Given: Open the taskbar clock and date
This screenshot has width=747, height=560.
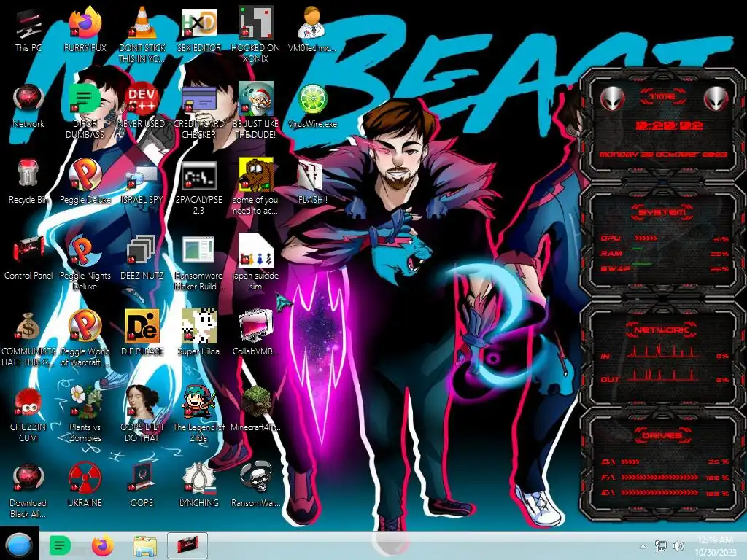Looking at the screenshot, I should click(716, 545).
